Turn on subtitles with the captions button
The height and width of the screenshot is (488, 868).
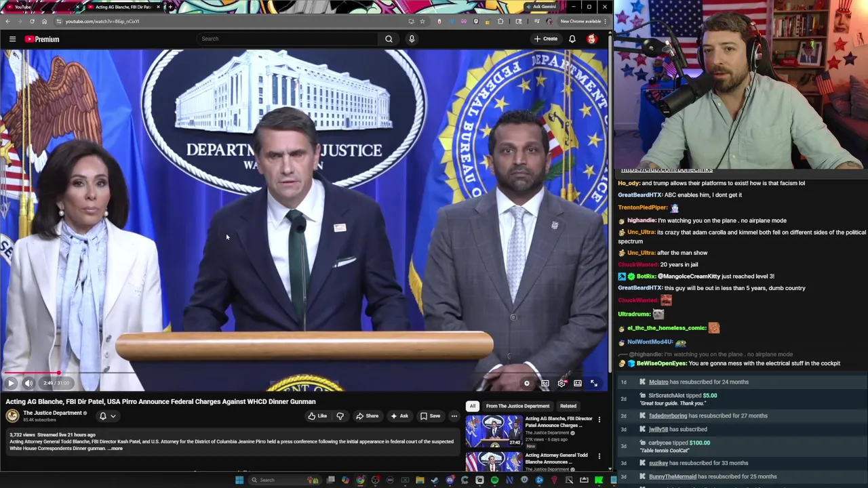[x=545, y=384]
